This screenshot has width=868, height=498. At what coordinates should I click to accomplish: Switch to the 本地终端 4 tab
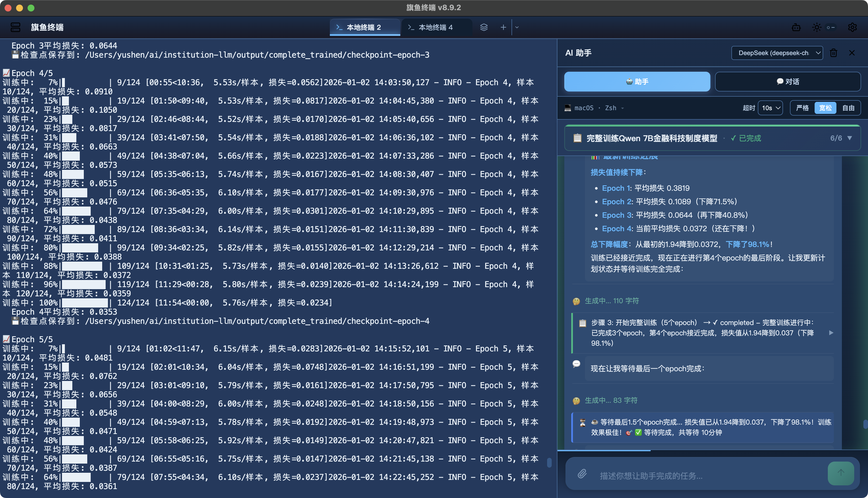pyautogui.click(x=437, y=27)
